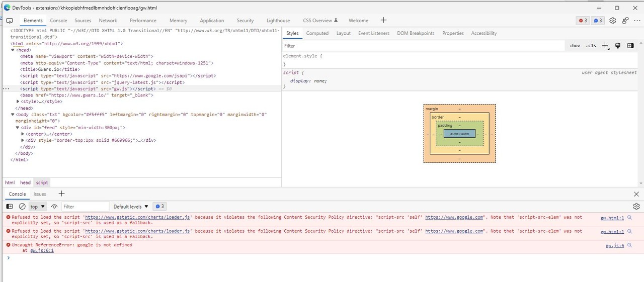Toggle computed styles sidebar pane icon
This screenshot has width=644, height=282.
(x=630, y=46)
